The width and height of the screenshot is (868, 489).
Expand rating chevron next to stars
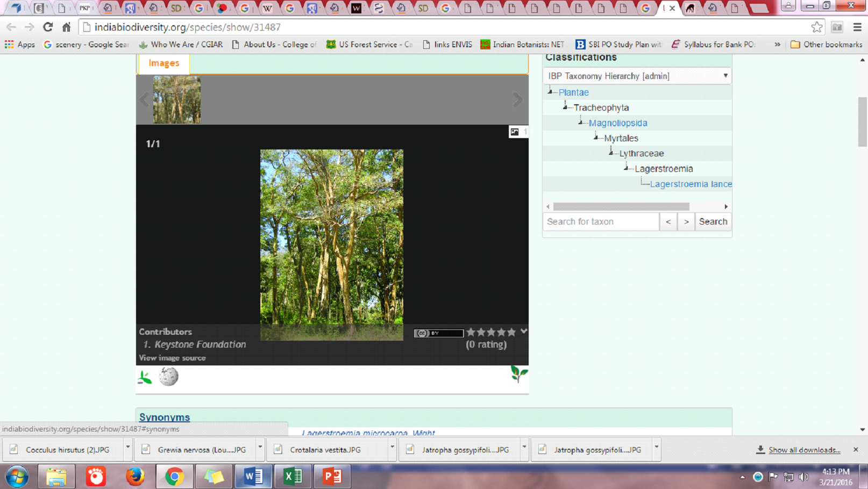tap(523, 332)
